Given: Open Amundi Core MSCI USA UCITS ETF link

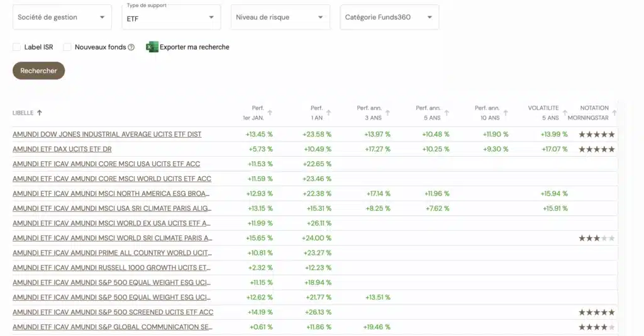Looking at the screenshot, I should [x=106, y=164].
